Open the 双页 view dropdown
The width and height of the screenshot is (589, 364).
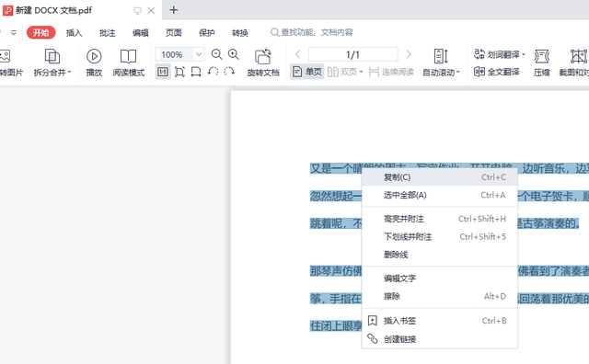click(345, 72)
